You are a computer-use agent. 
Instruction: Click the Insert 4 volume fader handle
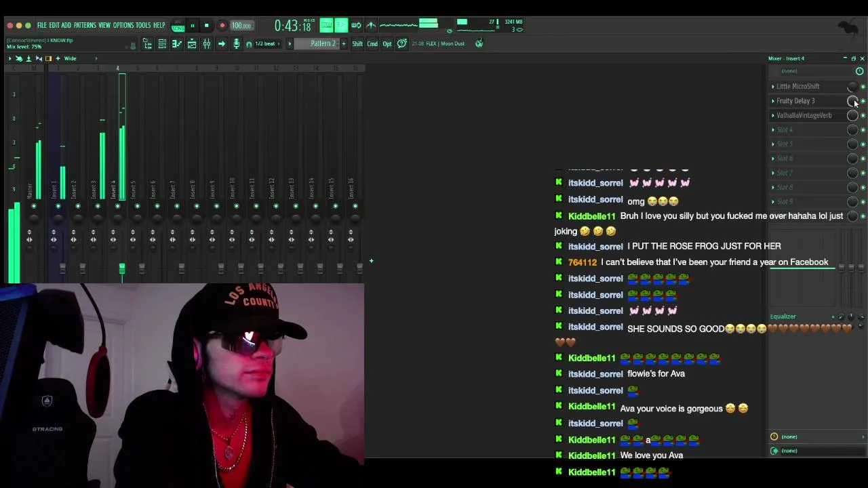pos(122,268)
